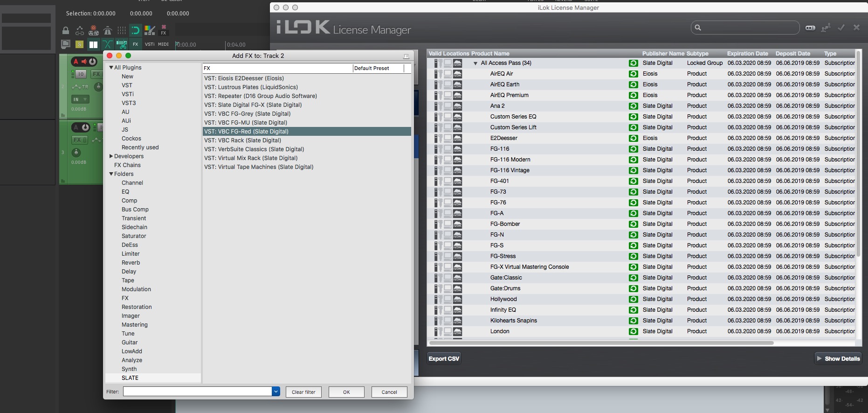Click the computer location icon for FG-401
Screen dimensions: 868x413
[x=448, y=181]
